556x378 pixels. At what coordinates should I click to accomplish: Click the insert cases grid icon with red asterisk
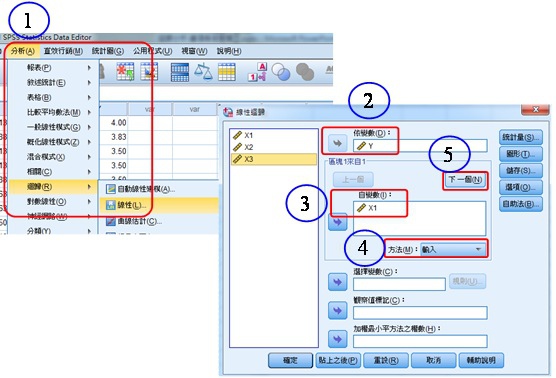125,71
